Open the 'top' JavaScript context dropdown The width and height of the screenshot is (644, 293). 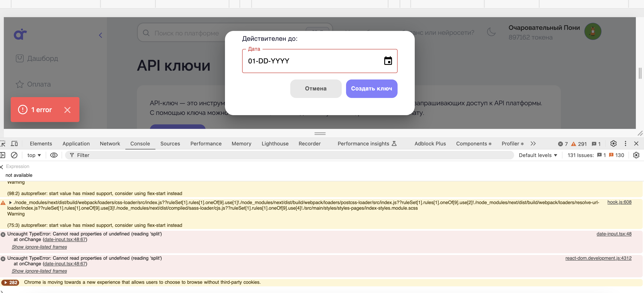point(34,155)
